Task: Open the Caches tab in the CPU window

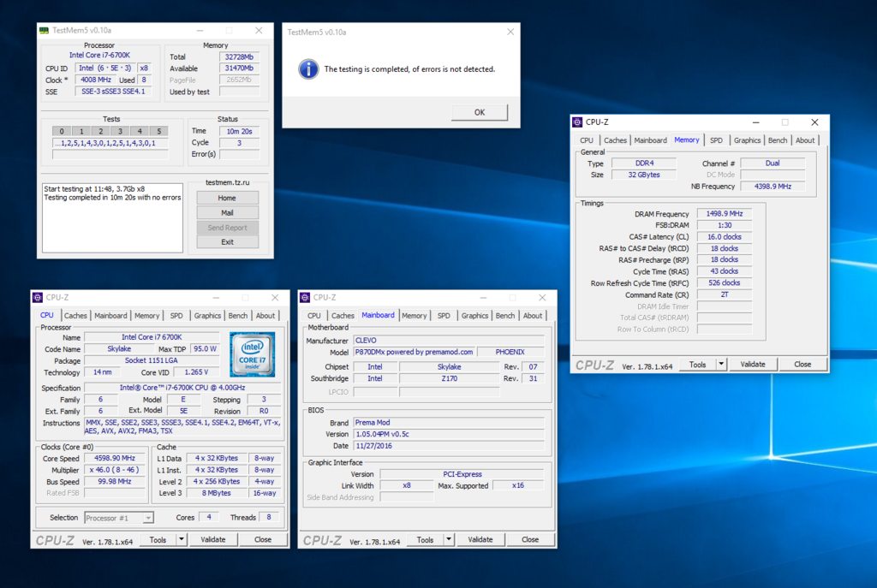Action: click(75, 316)
